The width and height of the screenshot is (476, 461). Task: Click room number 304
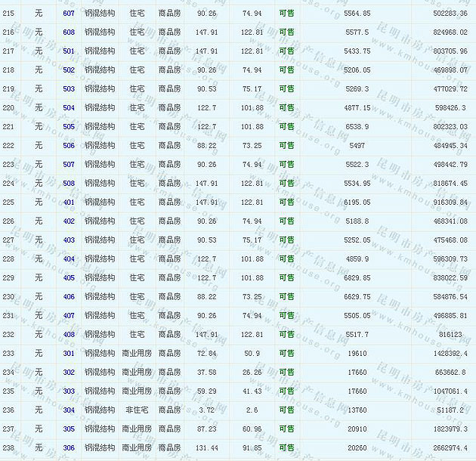click(69, 410)
